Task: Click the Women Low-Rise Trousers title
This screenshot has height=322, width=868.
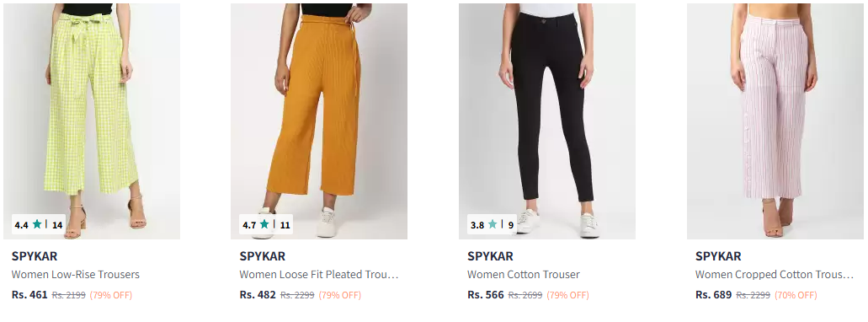Action: tap(75, 274)
